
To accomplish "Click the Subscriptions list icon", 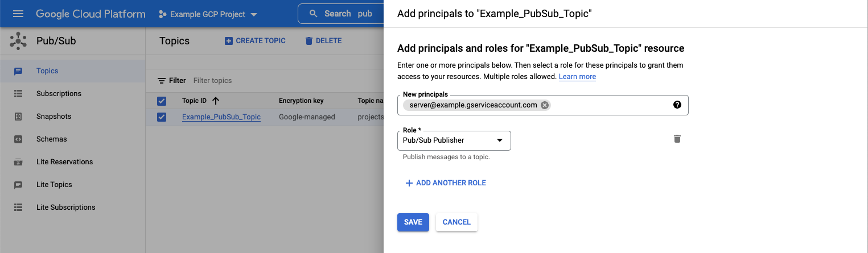I will pos(18,94).
